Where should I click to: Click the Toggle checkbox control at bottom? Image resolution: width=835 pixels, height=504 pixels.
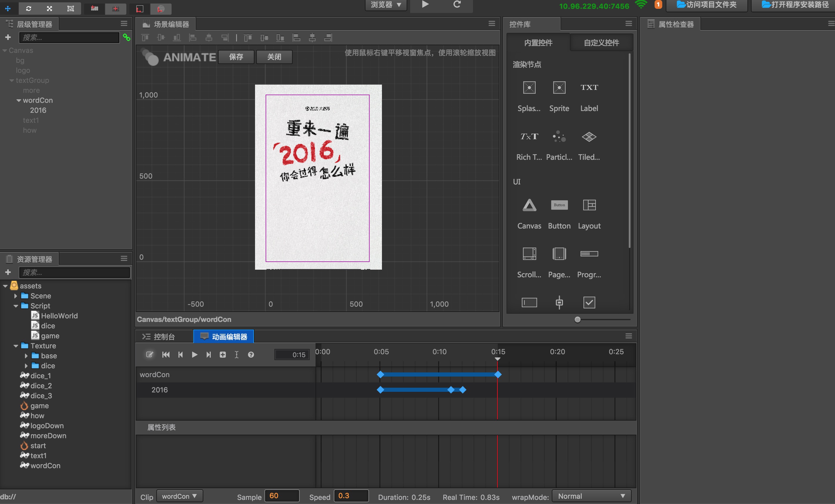(589, 302)
